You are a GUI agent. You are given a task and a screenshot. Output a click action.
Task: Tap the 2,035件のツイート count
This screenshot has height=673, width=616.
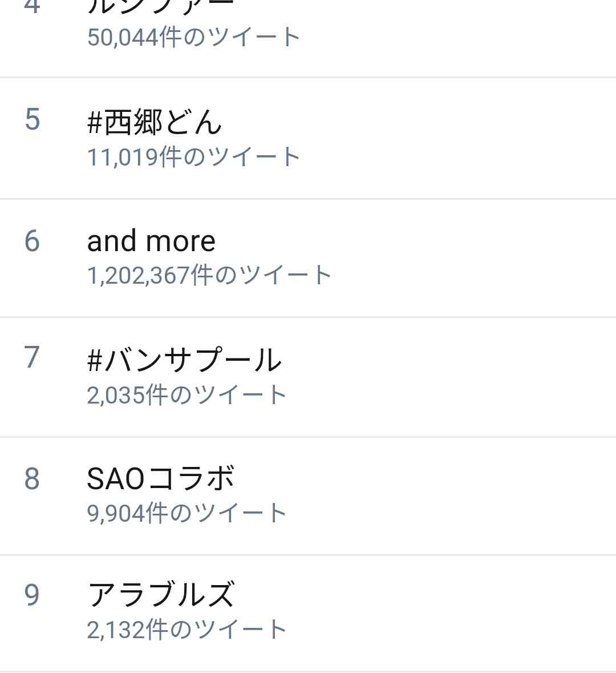tap(187, 395)
